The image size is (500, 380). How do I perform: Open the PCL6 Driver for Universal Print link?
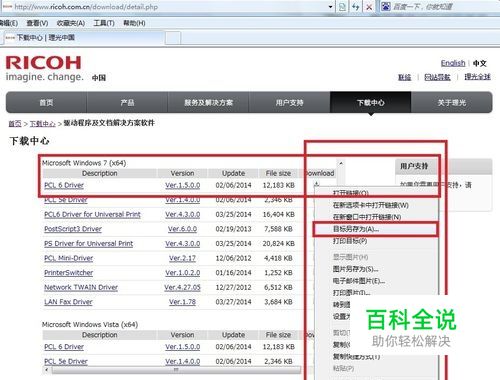click(x=92, y=214)
